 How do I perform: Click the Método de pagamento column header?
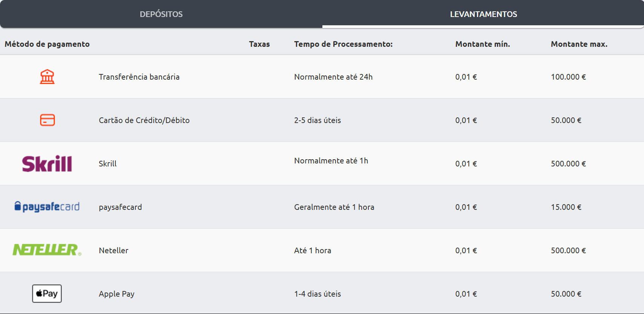(x=47, y=44)
